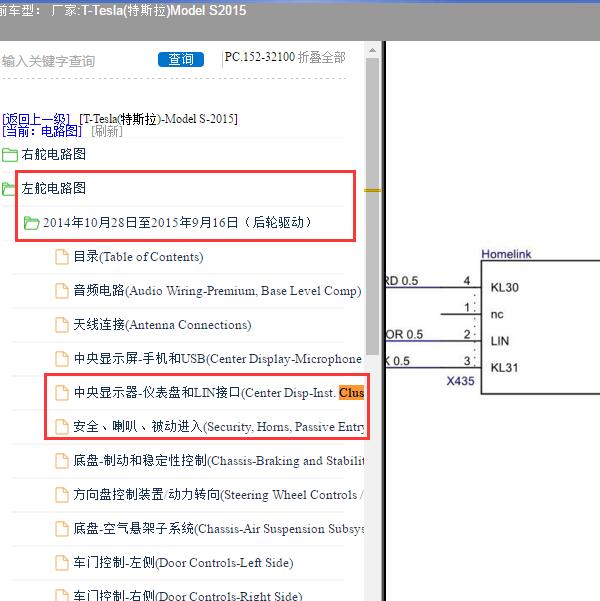Image resolution: width=600 pixels, height=601 pixels.
Task: Click the 底盘-空气悬架子系统 document icon
Action: click(x=62, y=529)
